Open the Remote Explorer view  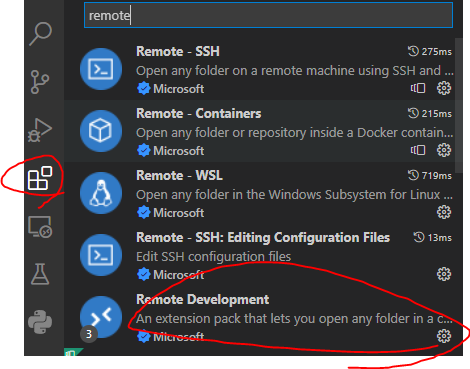[40, 227]
